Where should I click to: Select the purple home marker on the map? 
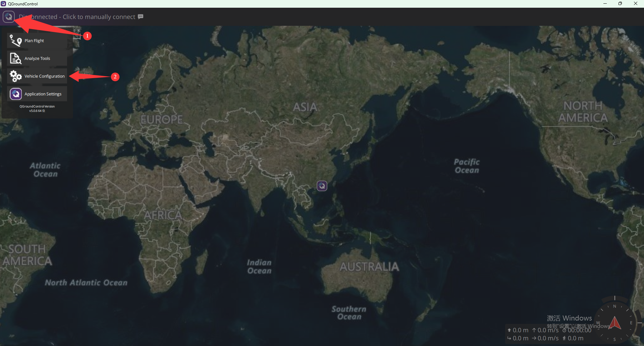[x=322, y=185]
